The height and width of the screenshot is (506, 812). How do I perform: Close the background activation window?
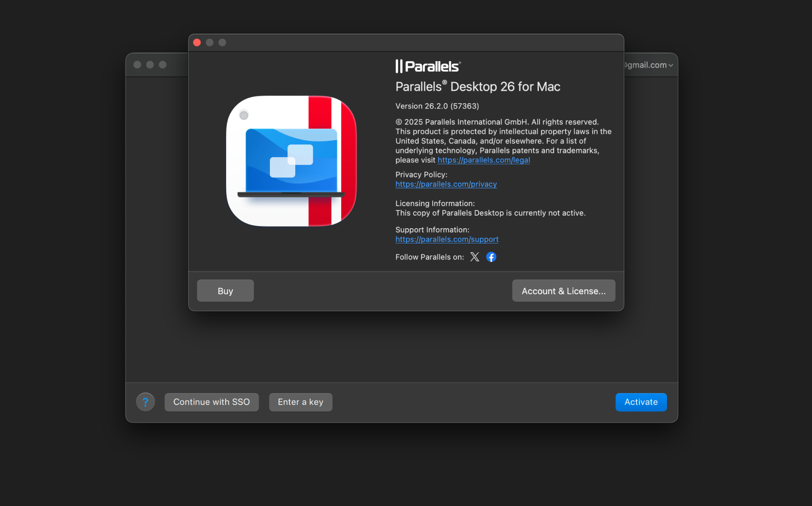click(x=138, y=65)
